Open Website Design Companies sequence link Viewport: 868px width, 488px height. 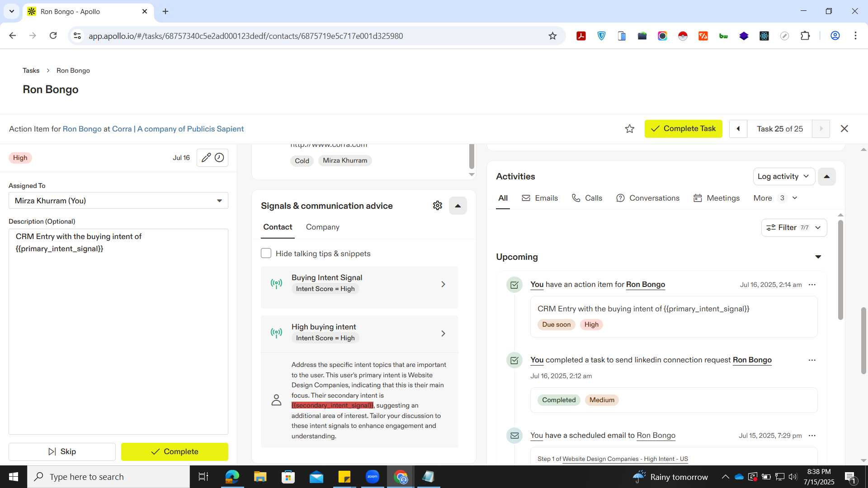point(625,459)
